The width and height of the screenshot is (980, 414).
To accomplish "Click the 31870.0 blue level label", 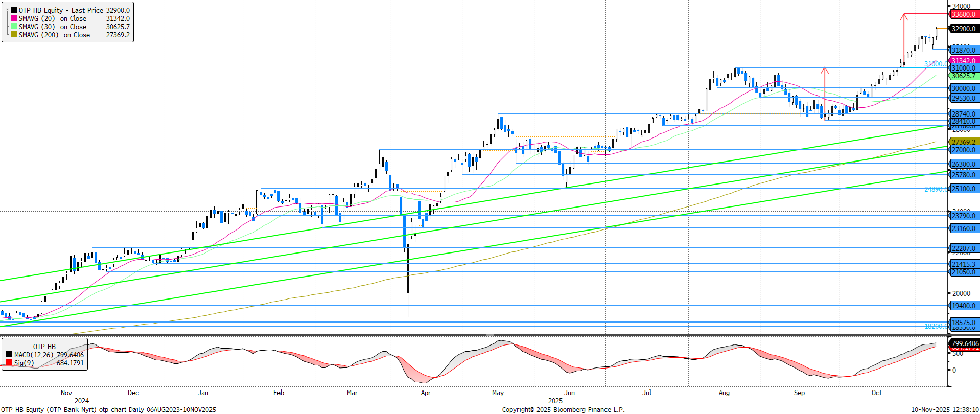I will pyautogui.click(x=964, y=50).
